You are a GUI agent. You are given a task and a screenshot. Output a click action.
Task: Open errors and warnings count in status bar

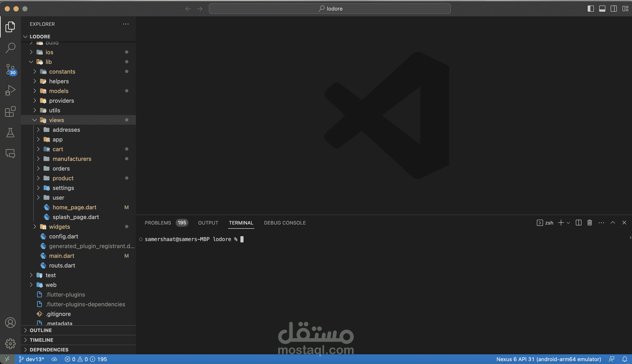tap(86, 359)
